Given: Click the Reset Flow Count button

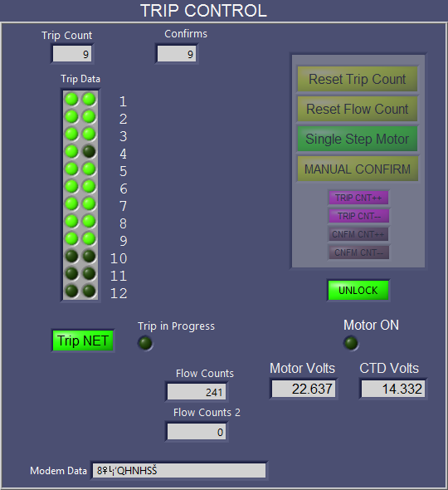Looking at the screenshot, I should (357, 109).
